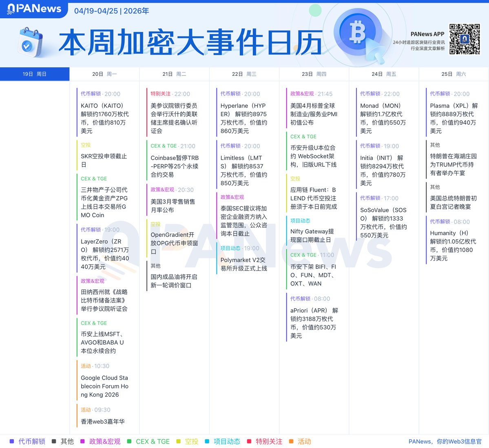
Task: Click the 项目动态 legend label
Action: [x=227, y=441]
